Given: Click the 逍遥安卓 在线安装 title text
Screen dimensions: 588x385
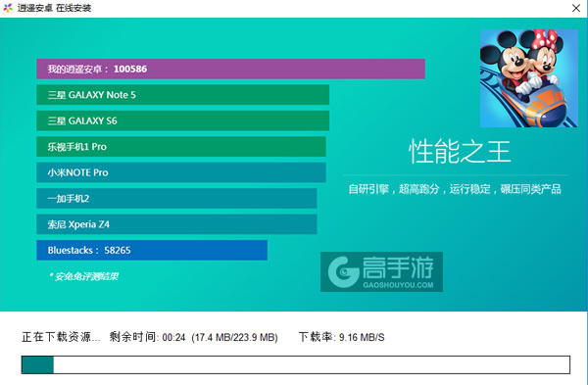Looking at the screenshot, I should (54, 8).
